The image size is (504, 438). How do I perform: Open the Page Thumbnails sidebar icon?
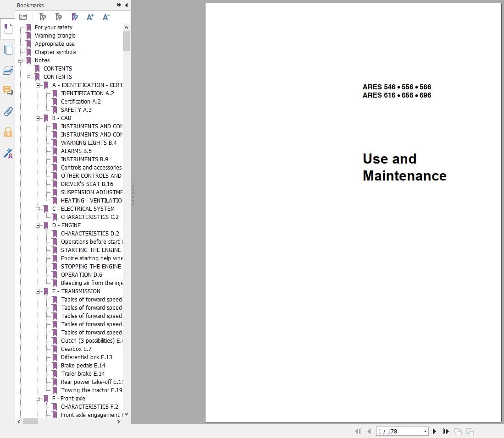point(8,50)
